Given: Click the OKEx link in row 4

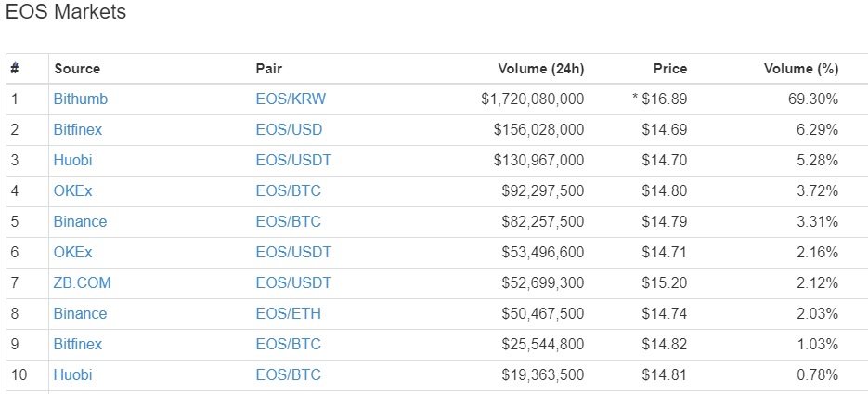Looking at the screenshot, I should [x=73, y=191].
